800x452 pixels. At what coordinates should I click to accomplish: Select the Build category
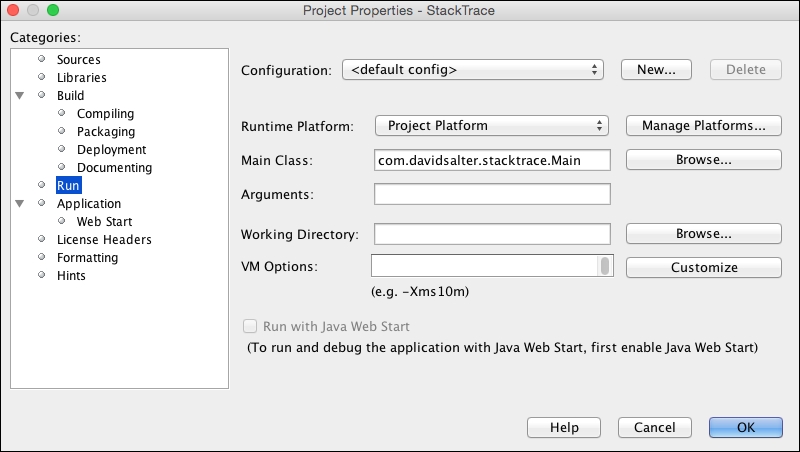click(x=70, y=95)
